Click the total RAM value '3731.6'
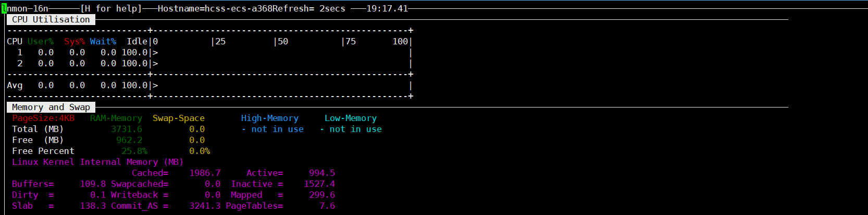This screenshot has height=215, width=868. click(127, 129)
